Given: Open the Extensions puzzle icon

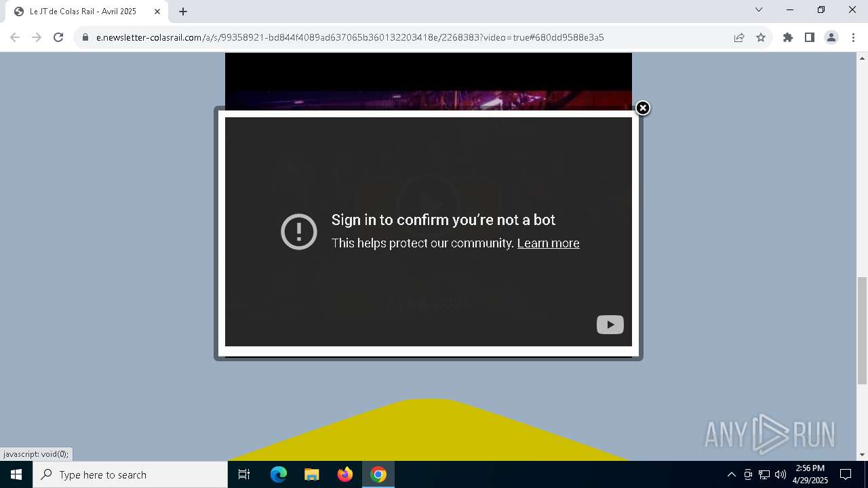Looking at the screenshot, I should pyautogui.click(x=788, y=37).
